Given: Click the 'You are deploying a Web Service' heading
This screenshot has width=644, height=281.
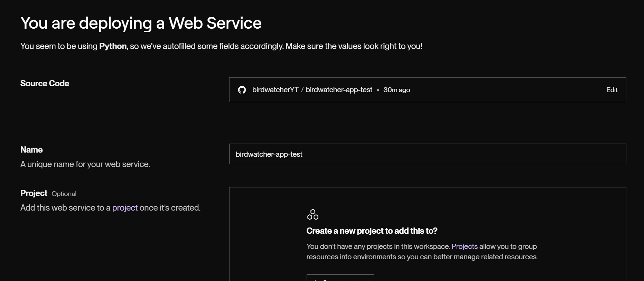Looking at the screenshot, I should (x=141, y=23).
